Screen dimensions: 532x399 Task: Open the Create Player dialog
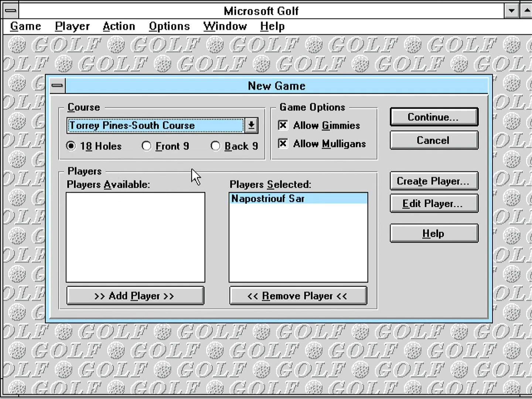[x=434, y=181]
